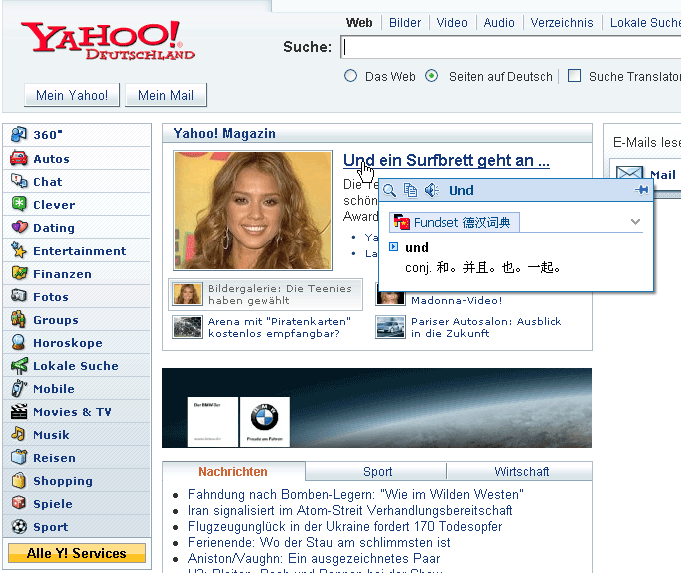681x573 pixels.
Task: Expand the 'und' entry arrow
Action: pos(393,247)
